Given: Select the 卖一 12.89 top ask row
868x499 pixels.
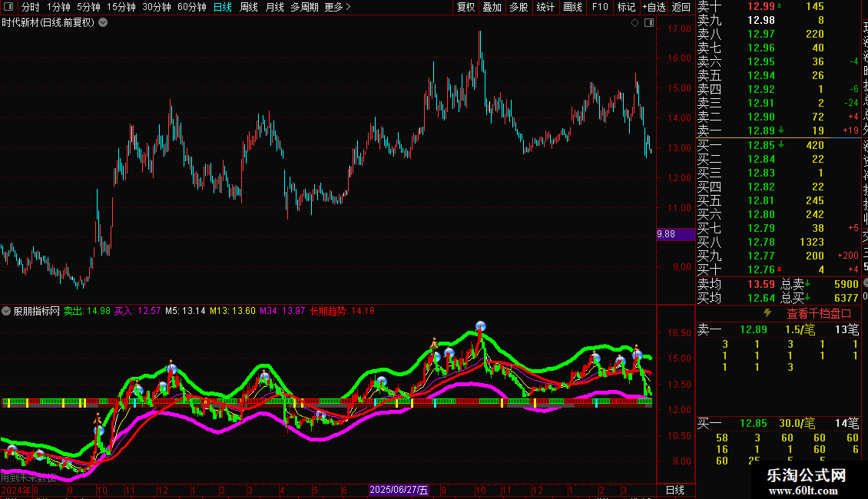Looking at the screenshot, I should tap(778, 131).
